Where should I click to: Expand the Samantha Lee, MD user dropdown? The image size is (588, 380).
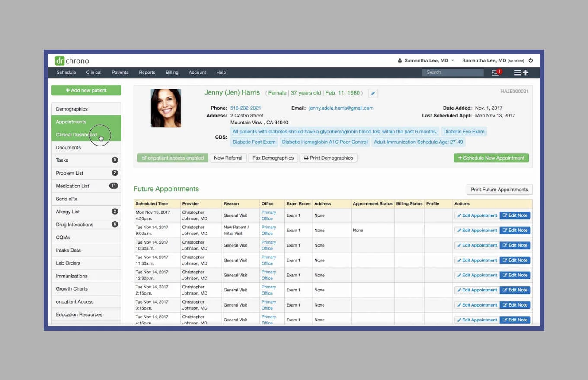click(x=426, y=60)
